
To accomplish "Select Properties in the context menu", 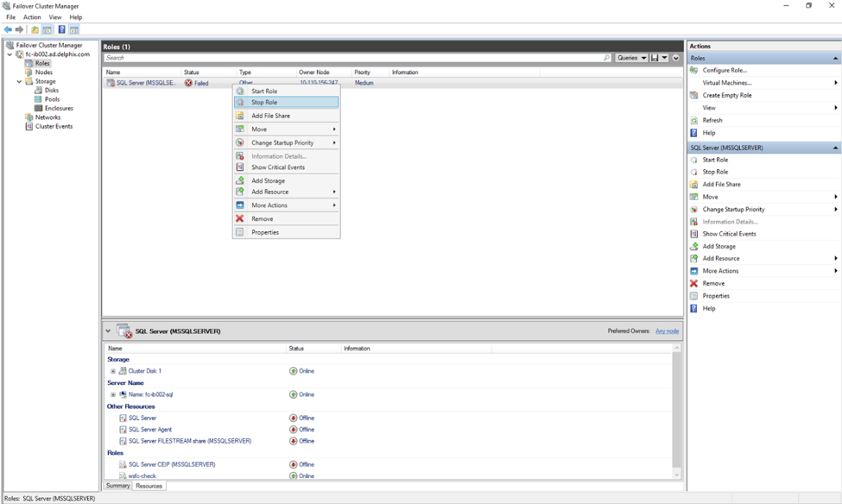I will (x=264, y=232).
